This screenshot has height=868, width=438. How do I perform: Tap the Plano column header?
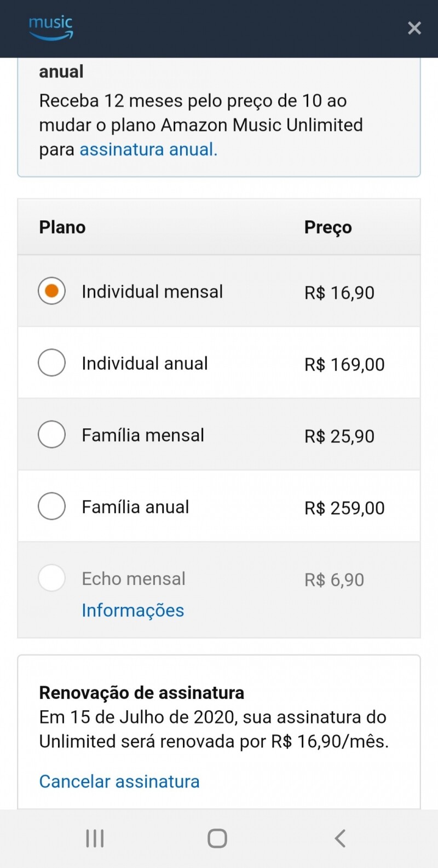(62, 227)
